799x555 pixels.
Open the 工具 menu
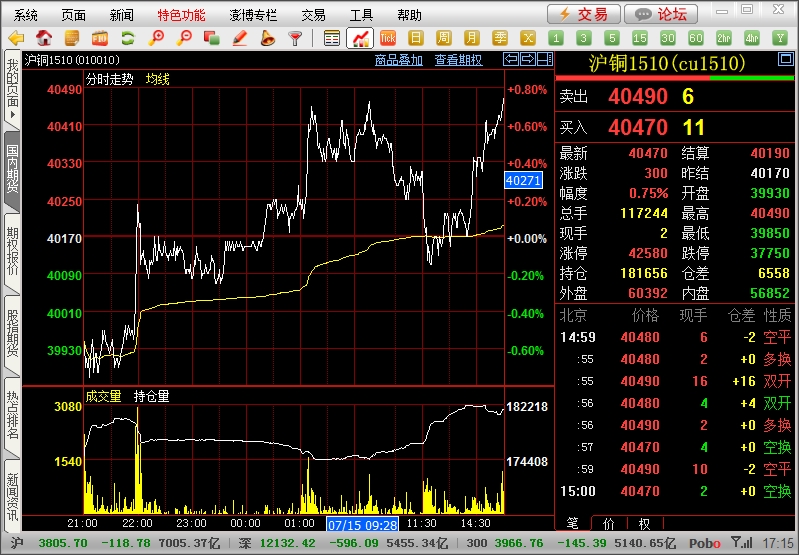point(361,15)
